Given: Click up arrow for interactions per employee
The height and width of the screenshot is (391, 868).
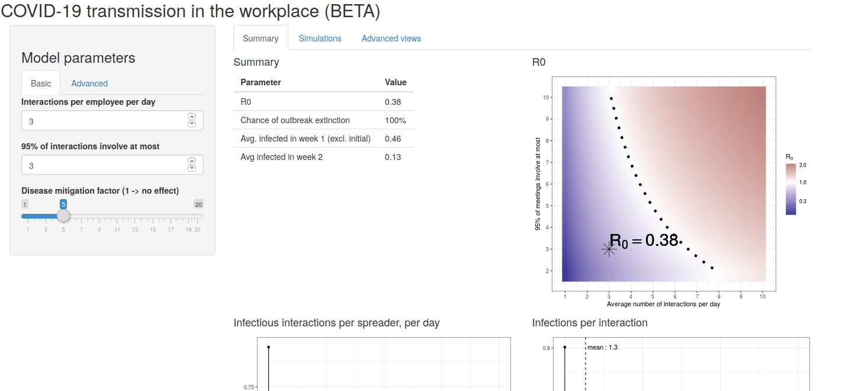Looking at the screenshot, I should point(191,117).
